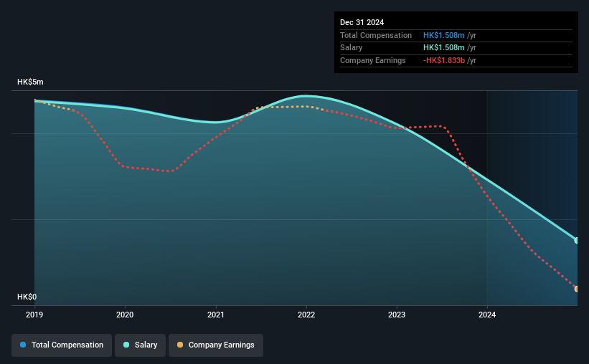The image size is (589, 364).
Task: Click the teal HK$1.508m salary value
Action: (443, 48)
